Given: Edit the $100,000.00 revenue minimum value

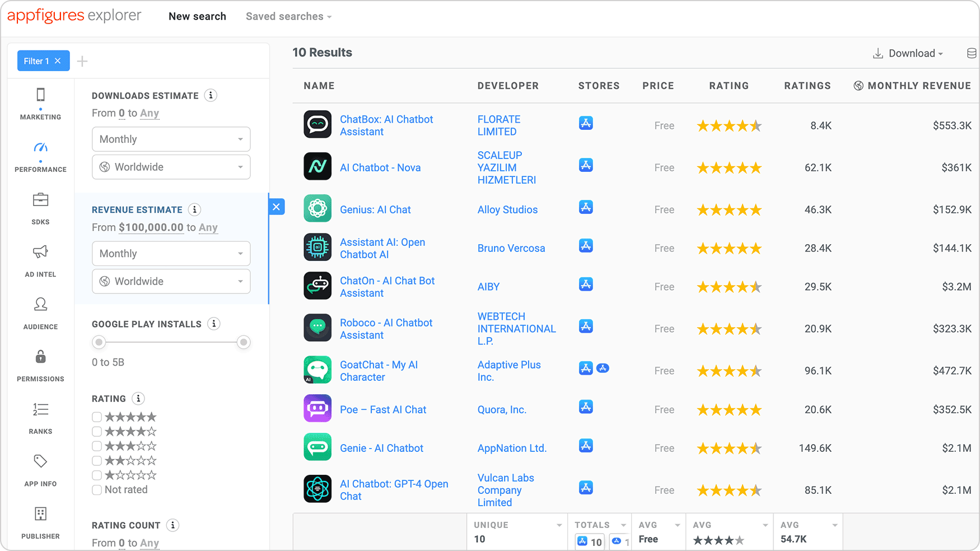Looking at the screenshot, I should (x=151, y=227).
